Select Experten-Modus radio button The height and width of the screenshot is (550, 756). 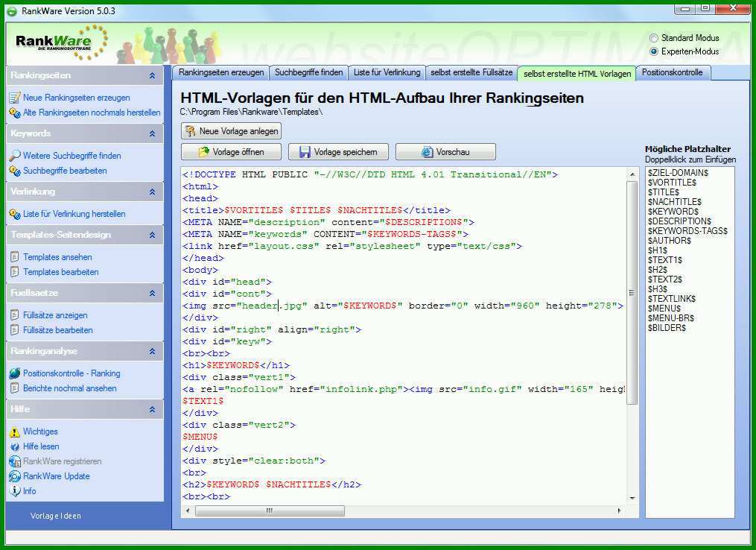tap(654, 51)
